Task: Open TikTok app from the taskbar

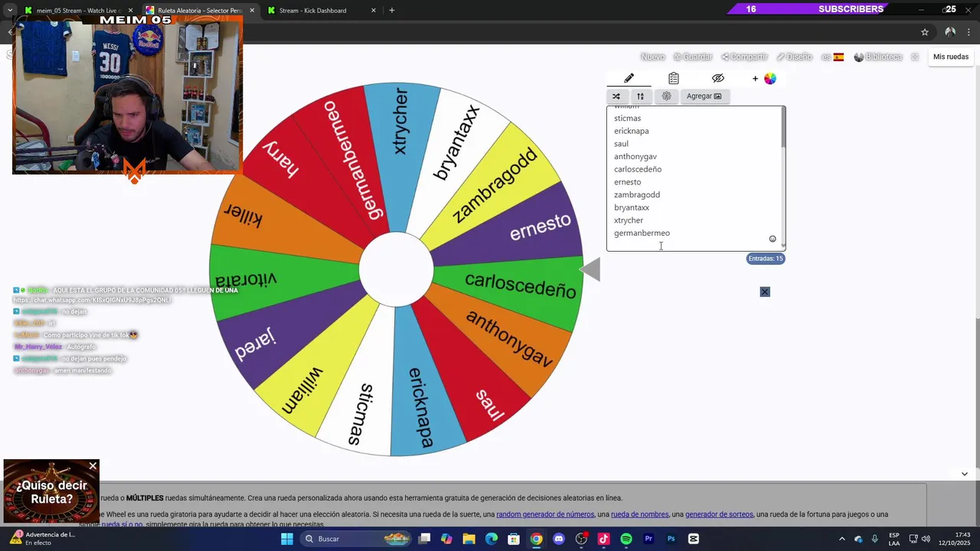Action: 603,539
